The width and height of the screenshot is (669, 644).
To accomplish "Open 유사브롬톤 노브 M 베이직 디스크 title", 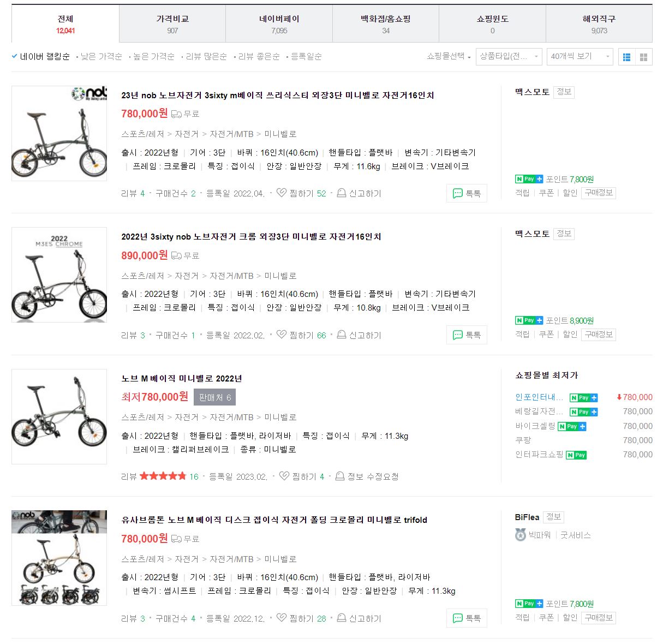I will (x=274, y=520).
